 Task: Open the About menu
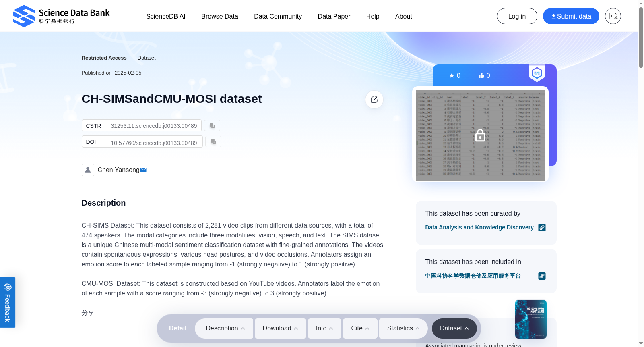point(404,17)
